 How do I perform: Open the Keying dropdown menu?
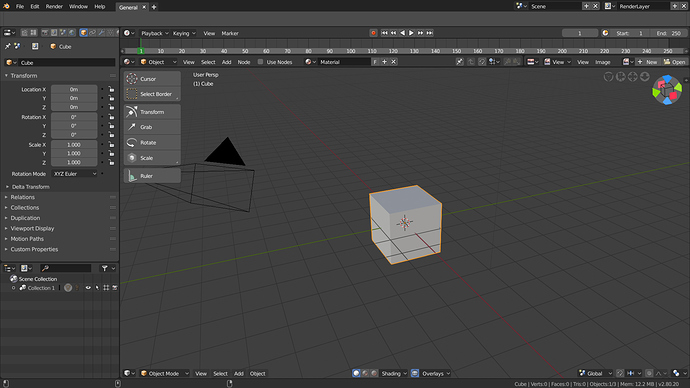tap(184, 33)
